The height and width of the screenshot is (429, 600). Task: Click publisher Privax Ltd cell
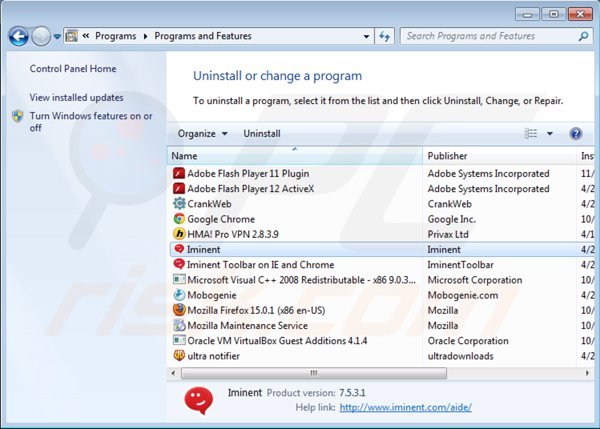tap(448, 234)
